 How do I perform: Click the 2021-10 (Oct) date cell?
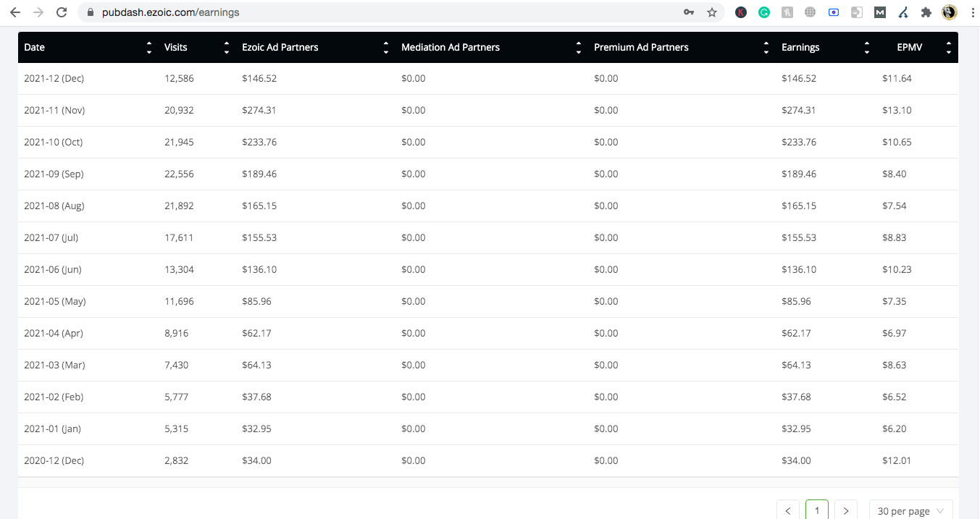pos(54,142)
